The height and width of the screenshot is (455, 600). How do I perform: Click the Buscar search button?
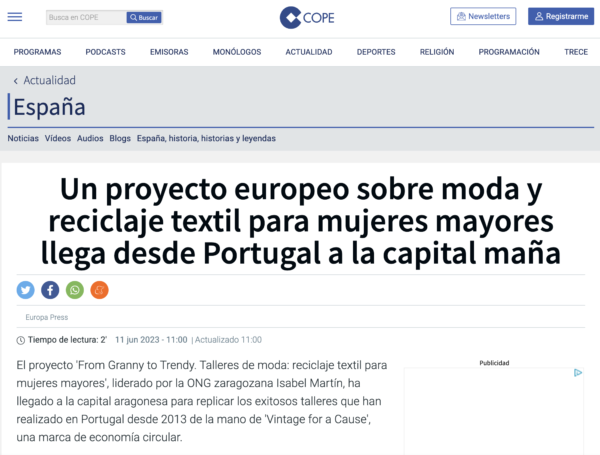point(145,18)
